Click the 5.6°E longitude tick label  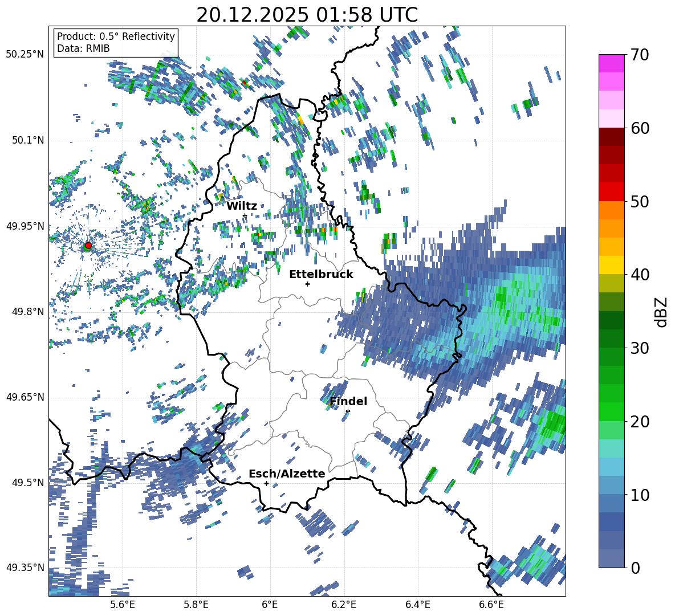click(123, 605)
